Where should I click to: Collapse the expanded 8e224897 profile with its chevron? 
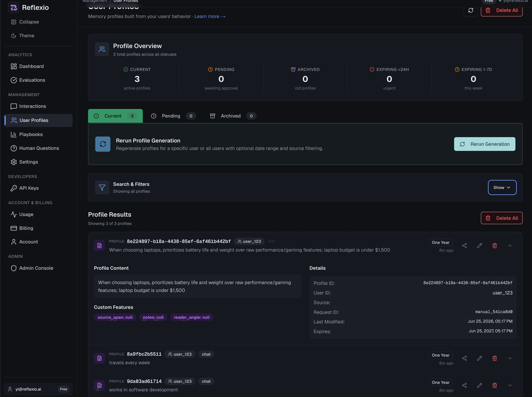click(x=510, y=245)
